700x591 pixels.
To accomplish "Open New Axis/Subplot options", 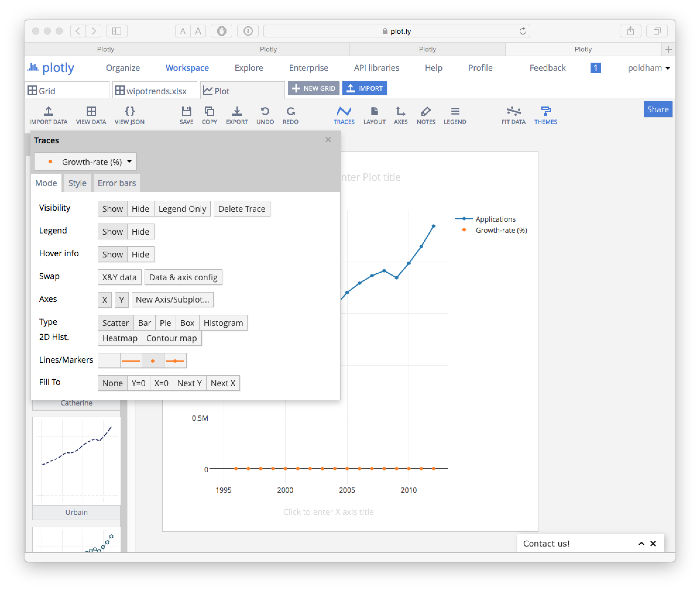I will coord(172,299).
